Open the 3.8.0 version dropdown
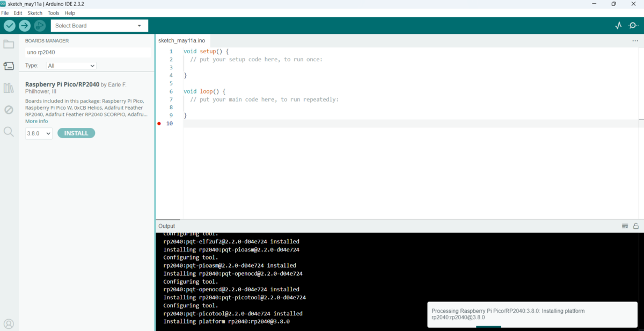644x331 pixels. (39, 133)
